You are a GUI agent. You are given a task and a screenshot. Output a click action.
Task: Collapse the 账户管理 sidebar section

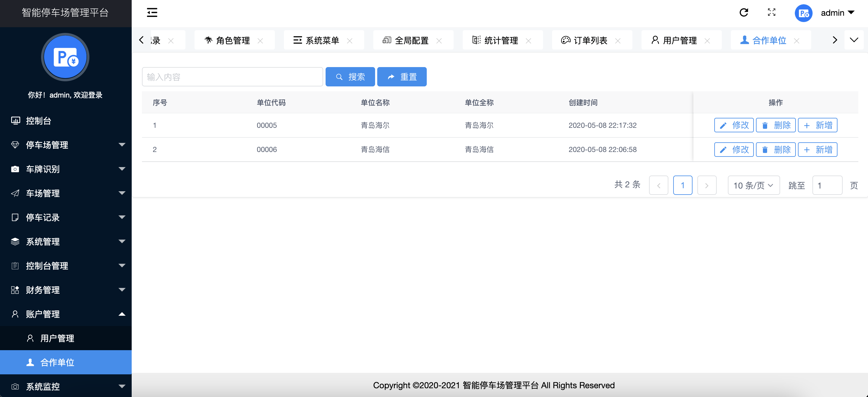point(122,314)
